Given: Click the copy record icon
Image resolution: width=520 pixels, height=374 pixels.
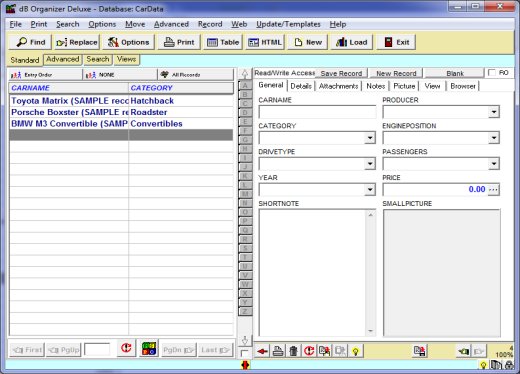Looking at the screenshot, I should click(324, 351).
